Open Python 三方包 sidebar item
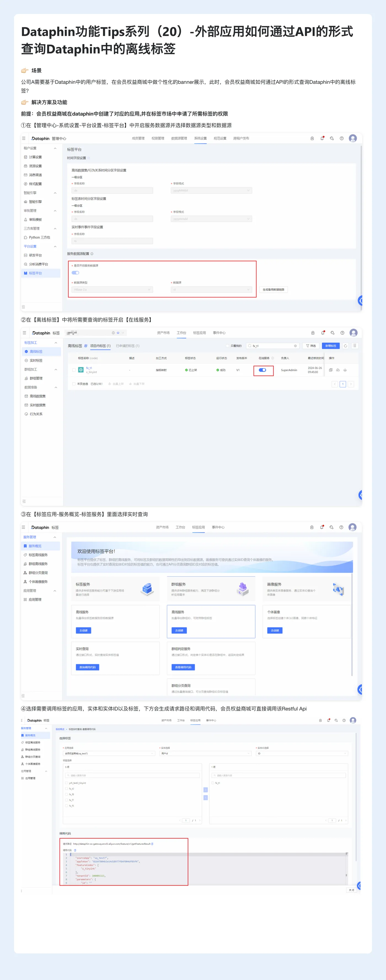386x980 pixels. [39, 237]
